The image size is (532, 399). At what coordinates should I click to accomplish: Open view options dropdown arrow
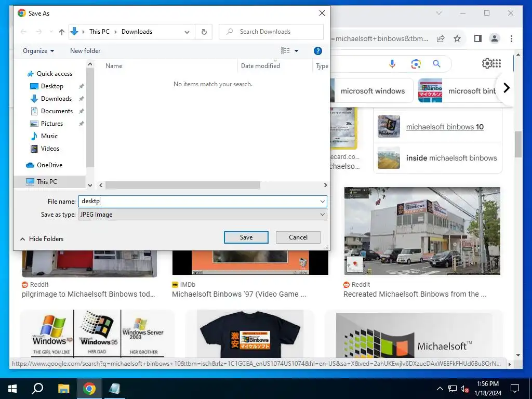point(296,51)
